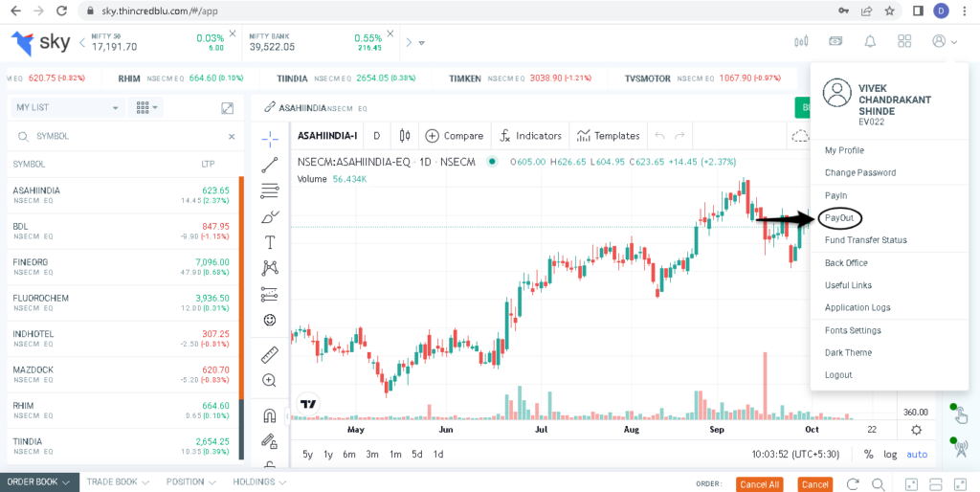
Task: Expand the HOLDINGS tab
Action: [x=259, y=482]
